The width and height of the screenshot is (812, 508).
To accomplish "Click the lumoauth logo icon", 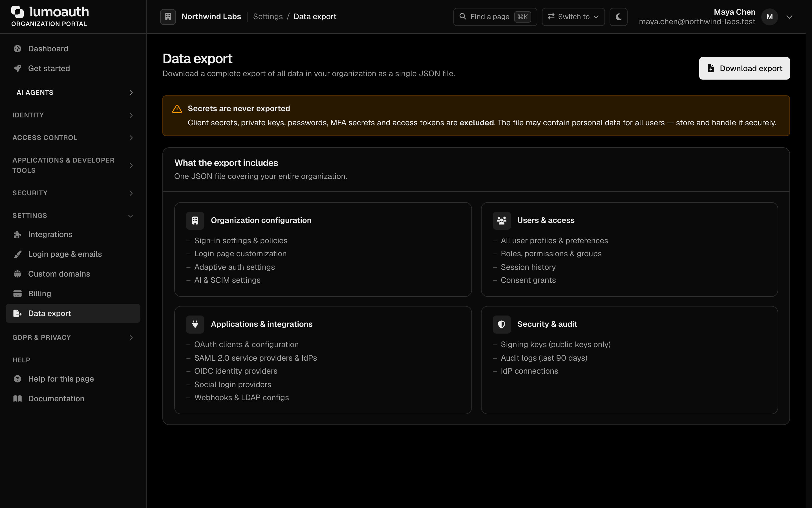I will click(x=18, y=12).
